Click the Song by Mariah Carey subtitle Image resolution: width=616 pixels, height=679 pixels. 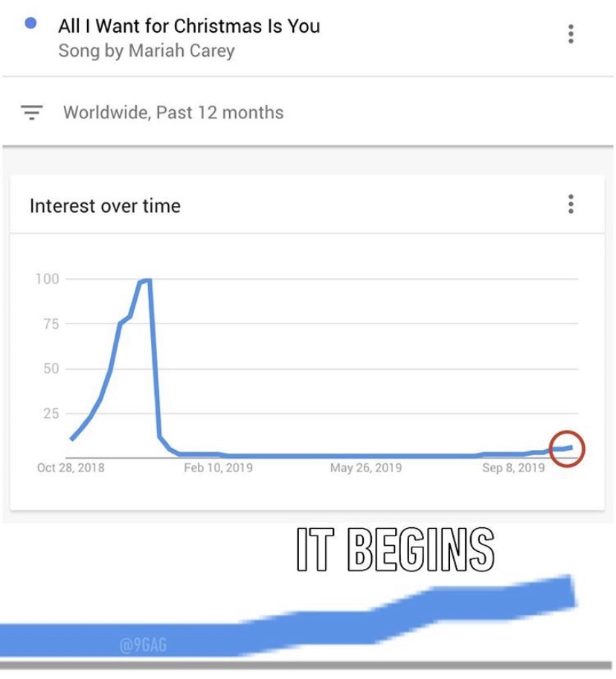[x=147, y=51]
